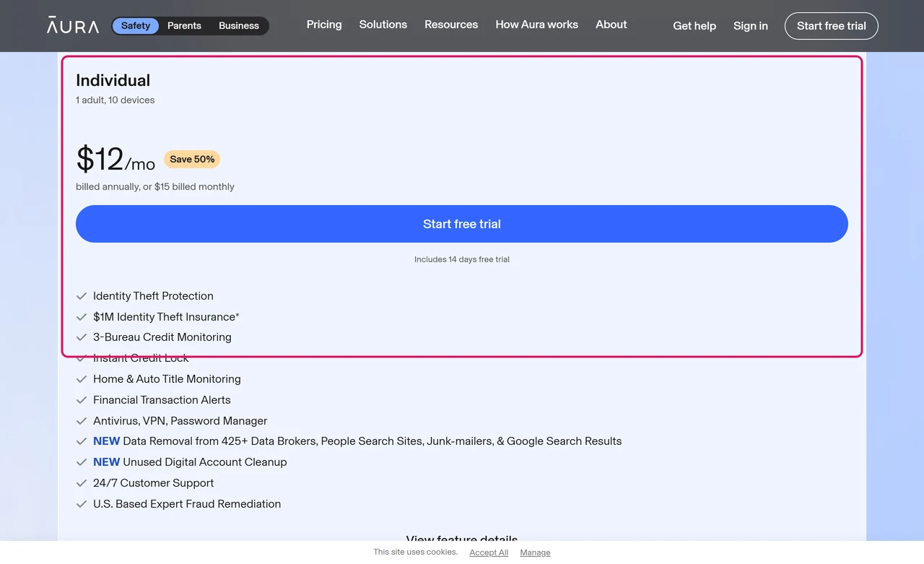The height and width of the screenshot is (564, 924).
Task: Click Sign in in the header
Action: [751, 26]
